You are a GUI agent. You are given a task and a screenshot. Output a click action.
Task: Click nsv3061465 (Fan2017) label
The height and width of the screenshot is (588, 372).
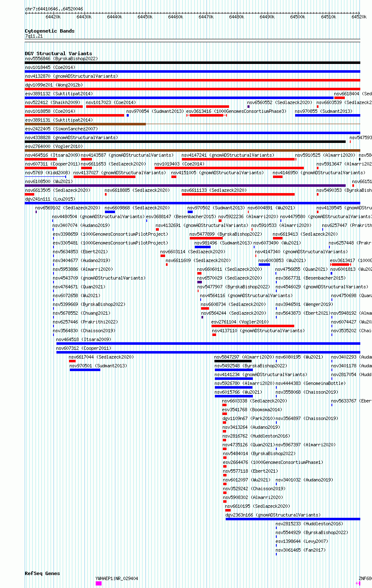coord(301,550)
